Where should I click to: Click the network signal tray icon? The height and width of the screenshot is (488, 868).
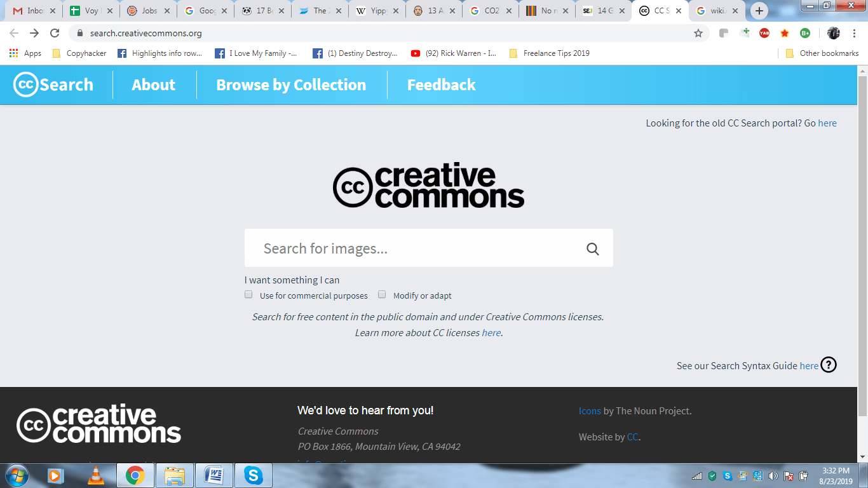point(697,476)
